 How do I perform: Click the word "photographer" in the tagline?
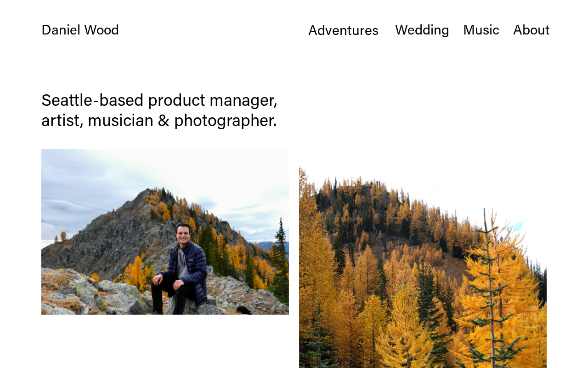click(225, 121)
